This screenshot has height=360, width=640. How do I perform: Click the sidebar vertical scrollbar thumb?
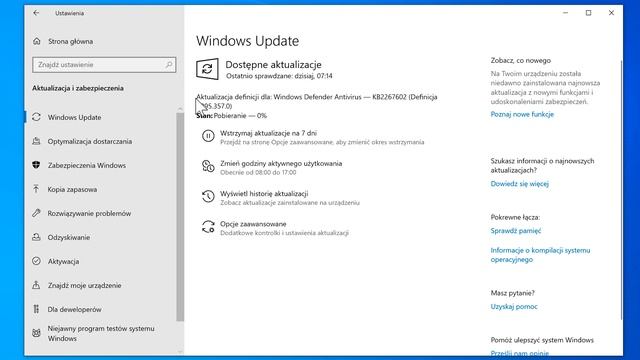180,217
